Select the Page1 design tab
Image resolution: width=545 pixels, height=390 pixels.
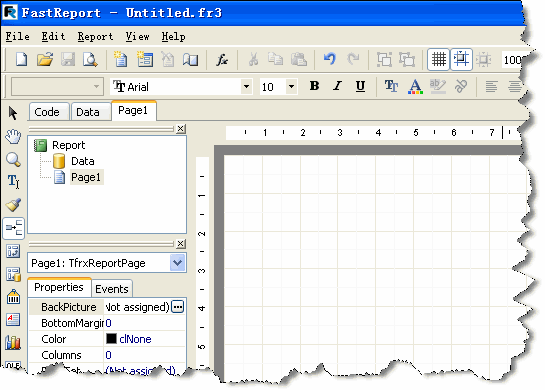(133, 111)
